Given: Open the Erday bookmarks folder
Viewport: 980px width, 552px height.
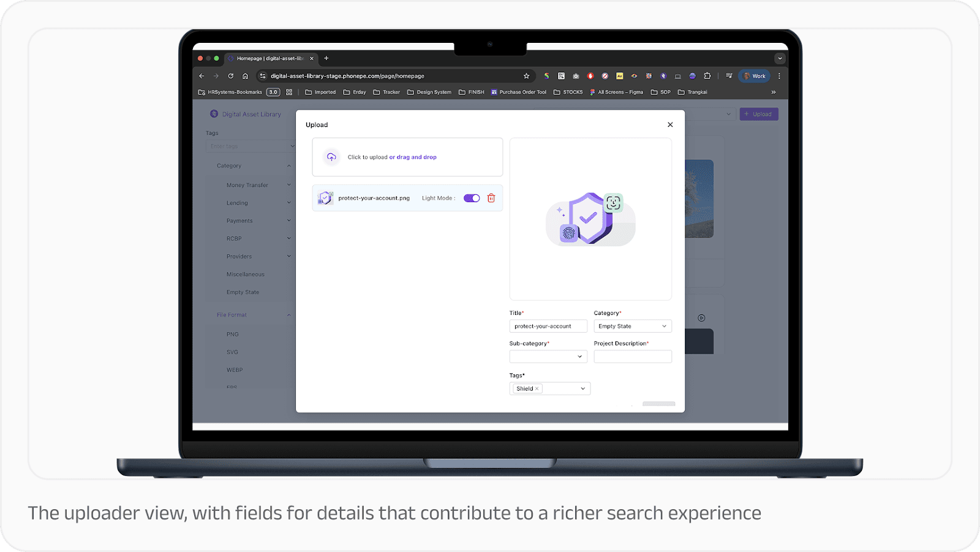Looking at the screenshot, I should coord(355,92).
